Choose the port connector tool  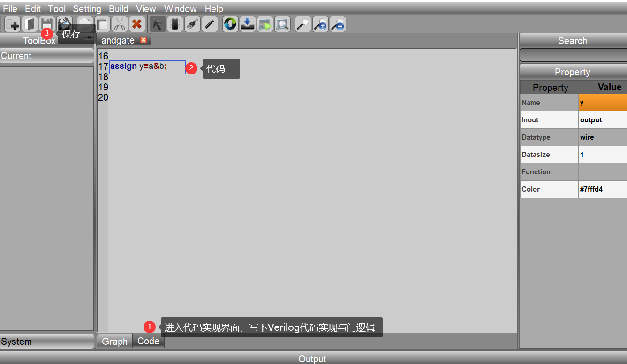192,24
